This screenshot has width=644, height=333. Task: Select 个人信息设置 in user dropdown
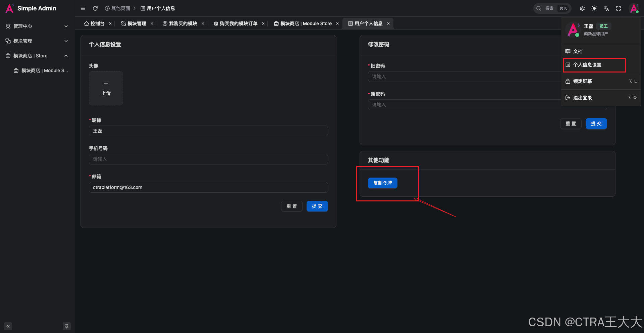601,65
